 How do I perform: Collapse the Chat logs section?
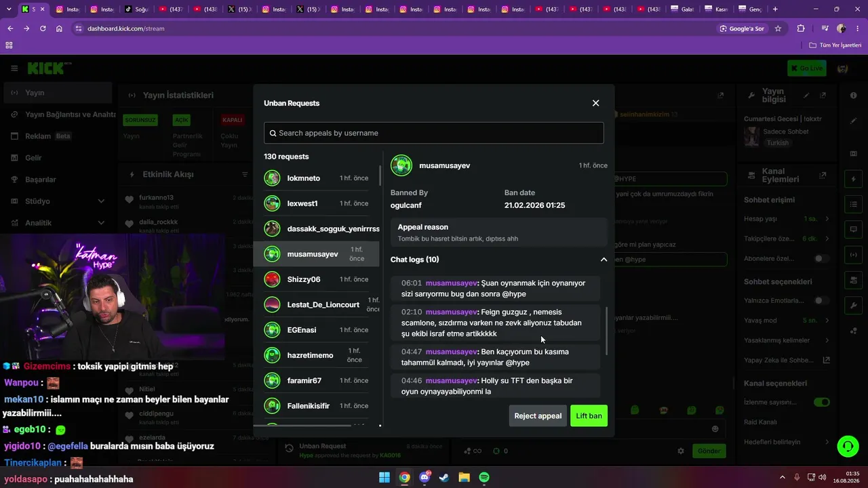[x=604, y=260]
